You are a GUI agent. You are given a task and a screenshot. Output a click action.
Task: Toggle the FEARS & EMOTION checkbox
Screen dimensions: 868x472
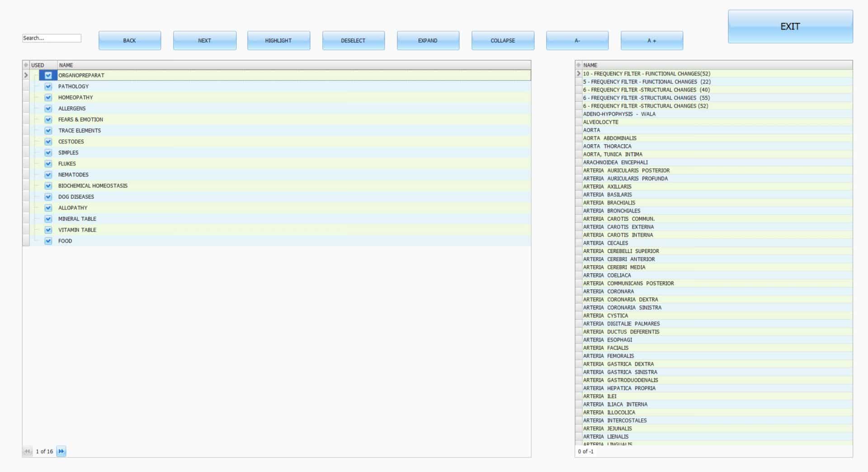click(x=48, y=119)
